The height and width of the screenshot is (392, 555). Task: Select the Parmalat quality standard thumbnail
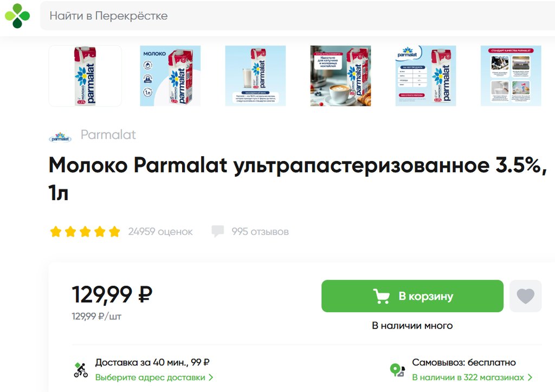click(511, 76)
